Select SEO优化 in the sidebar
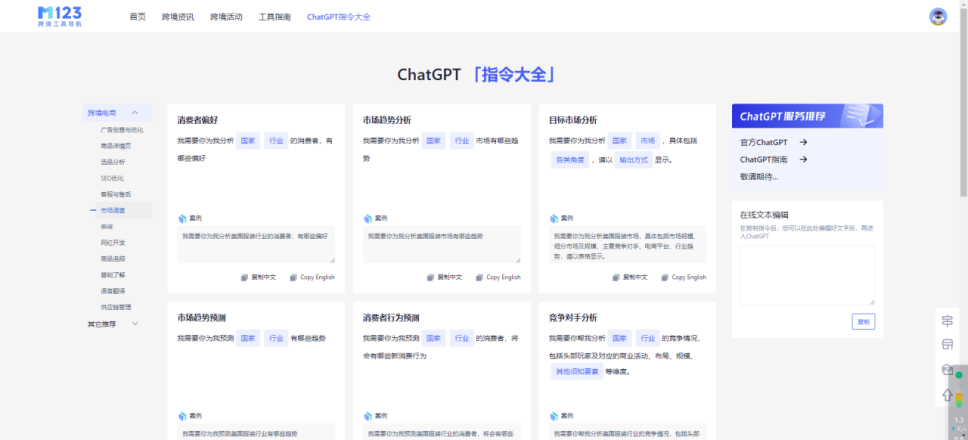Image resolution: width=968 pixels, height=440 pixels. point(112,178)
